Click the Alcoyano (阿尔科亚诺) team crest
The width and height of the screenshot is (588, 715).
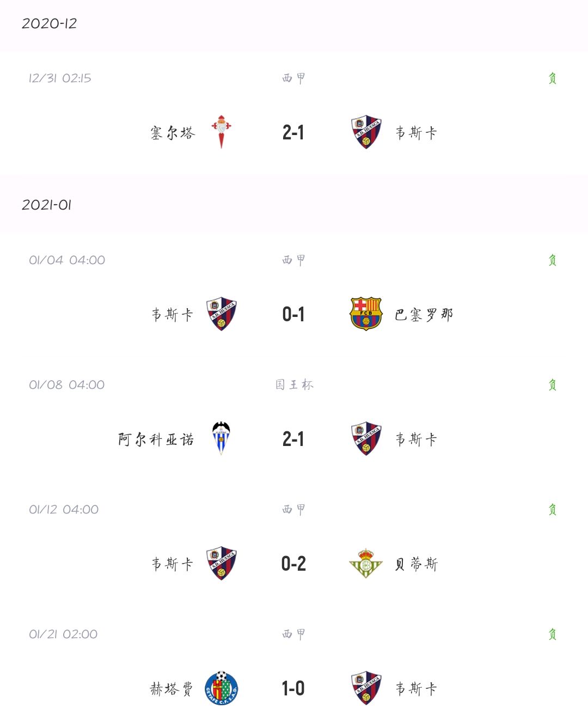click(221, 438)
